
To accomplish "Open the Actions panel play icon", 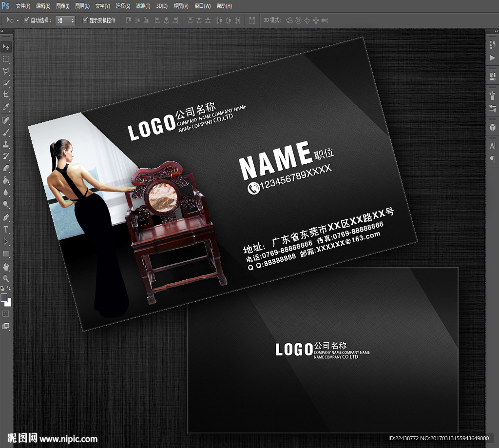I will (x=492, y=58).
